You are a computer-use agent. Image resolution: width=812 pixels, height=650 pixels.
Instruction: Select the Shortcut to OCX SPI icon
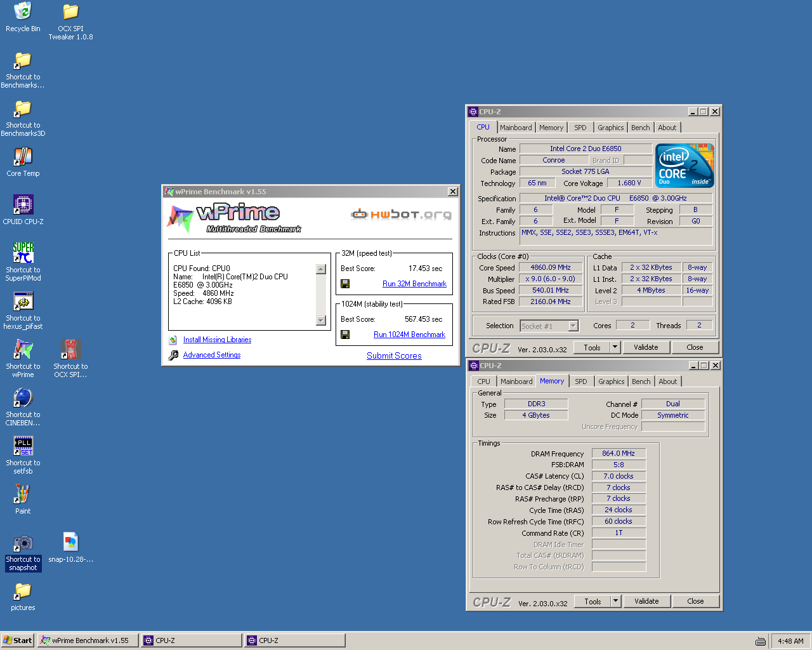(70, 349)
